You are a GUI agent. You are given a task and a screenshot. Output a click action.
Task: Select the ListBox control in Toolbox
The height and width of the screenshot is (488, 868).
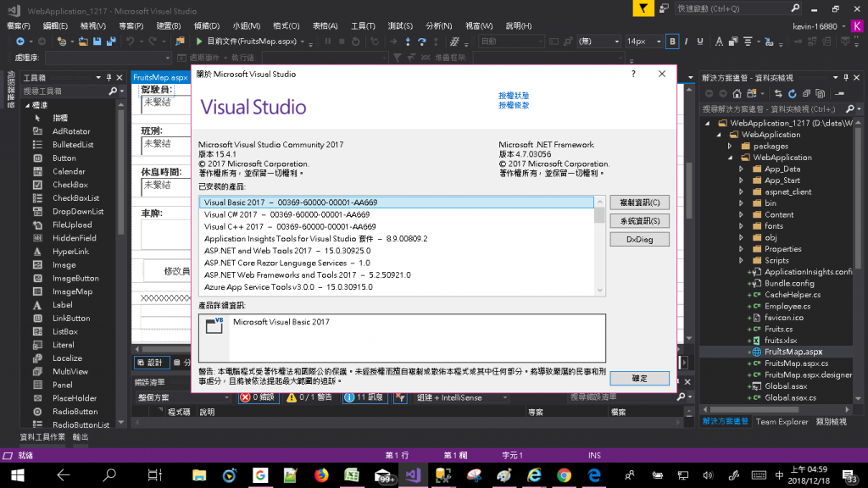(64, 331)
